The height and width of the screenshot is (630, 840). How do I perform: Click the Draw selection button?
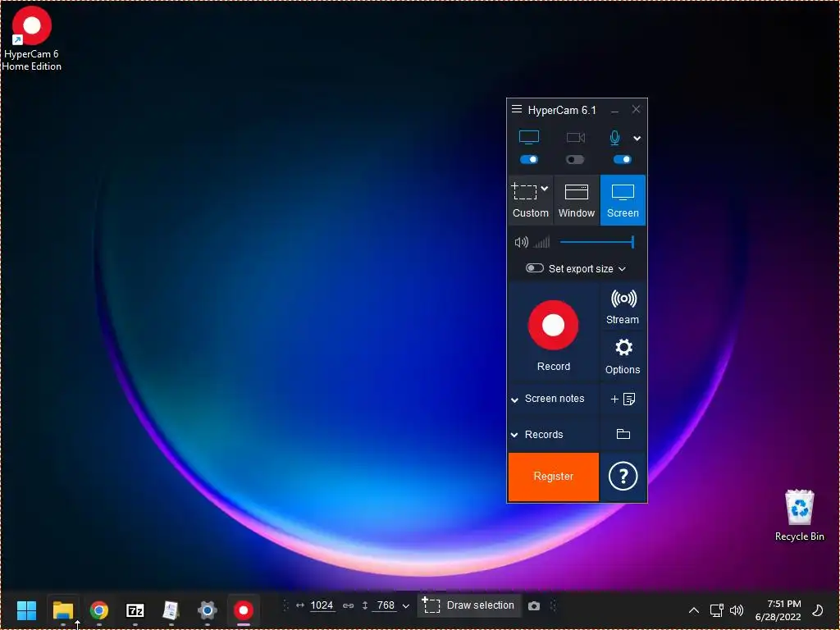(468, 605)
